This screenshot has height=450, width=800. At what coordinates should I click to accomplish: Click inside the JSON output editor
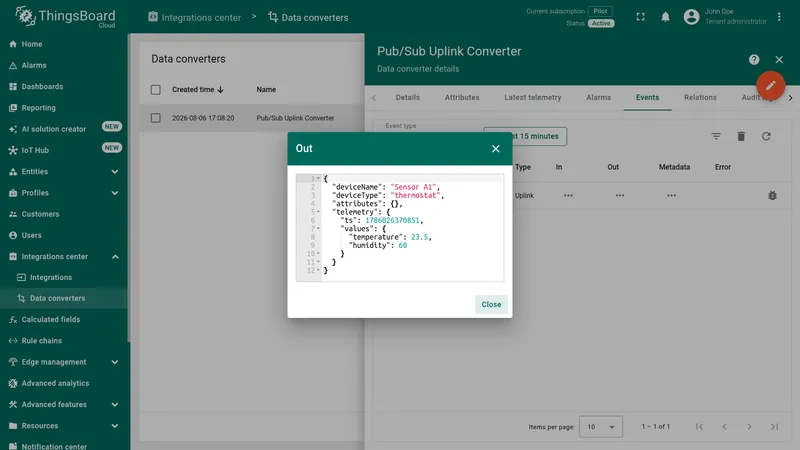point(400,228)
